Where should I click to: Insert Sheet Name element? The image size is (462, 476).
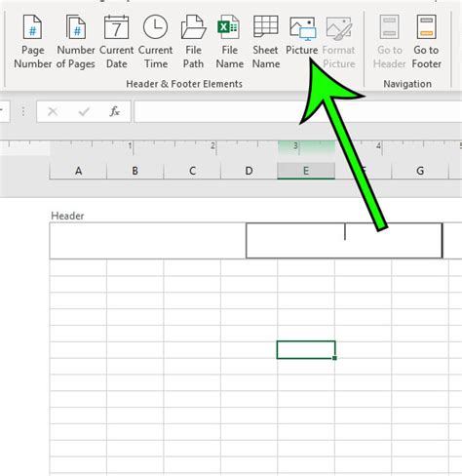266,42
